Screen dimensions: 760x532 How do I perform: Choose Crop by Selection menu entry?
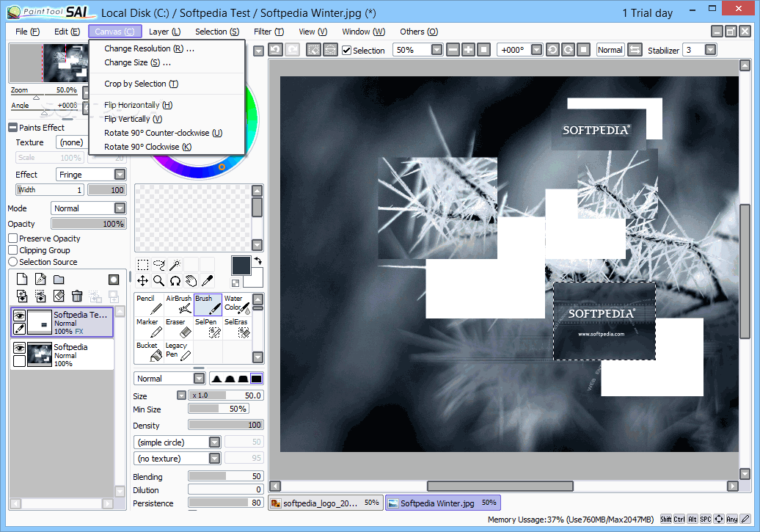(167, 84)
